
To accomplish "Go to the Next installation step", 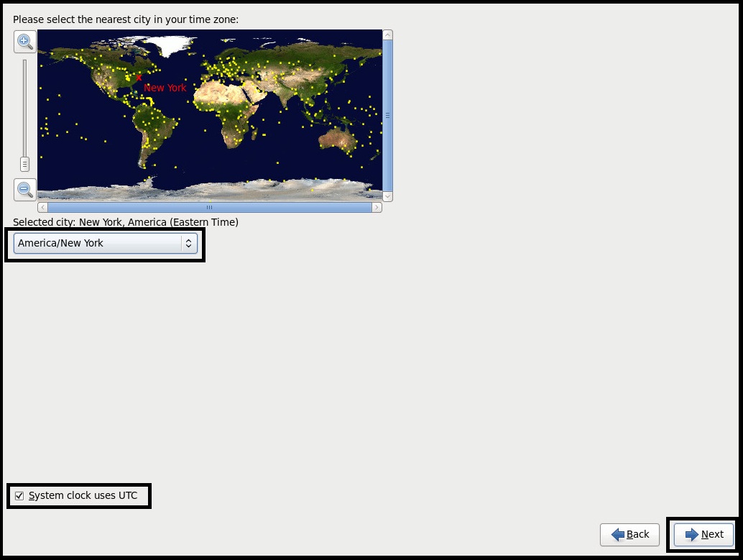I will [703, 534].
